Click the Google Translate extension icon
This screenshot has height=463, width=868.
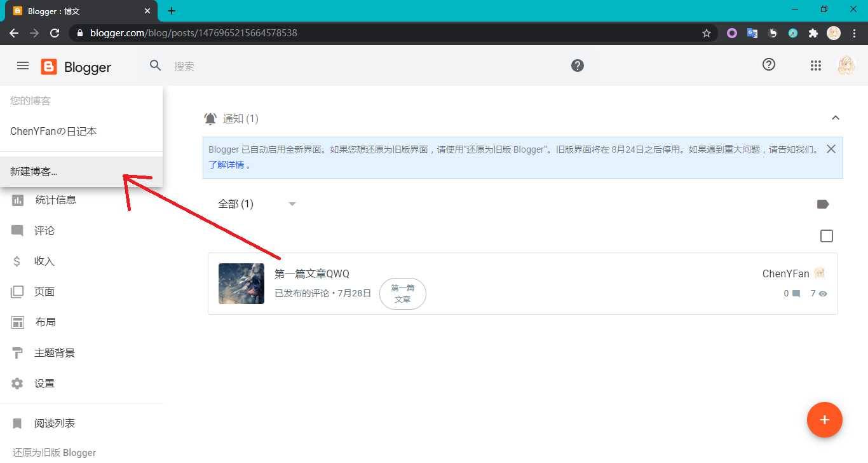tap(752, 33)
